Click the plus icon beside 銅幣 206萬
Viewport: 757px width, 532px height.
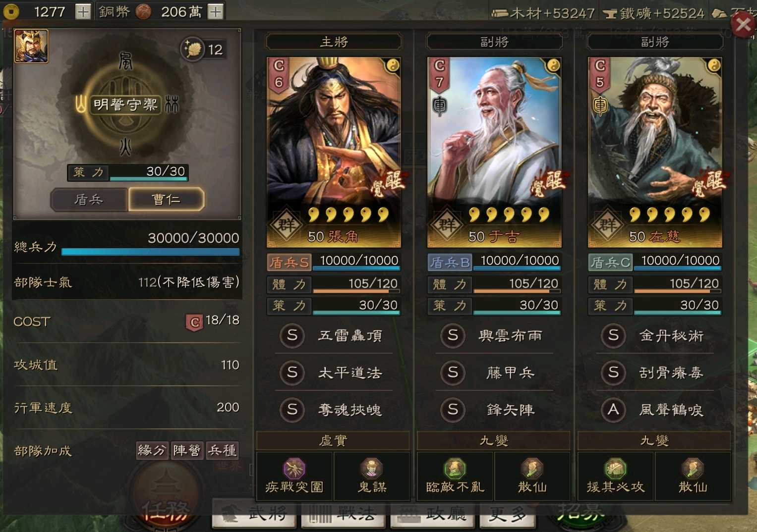coord(215,11)
